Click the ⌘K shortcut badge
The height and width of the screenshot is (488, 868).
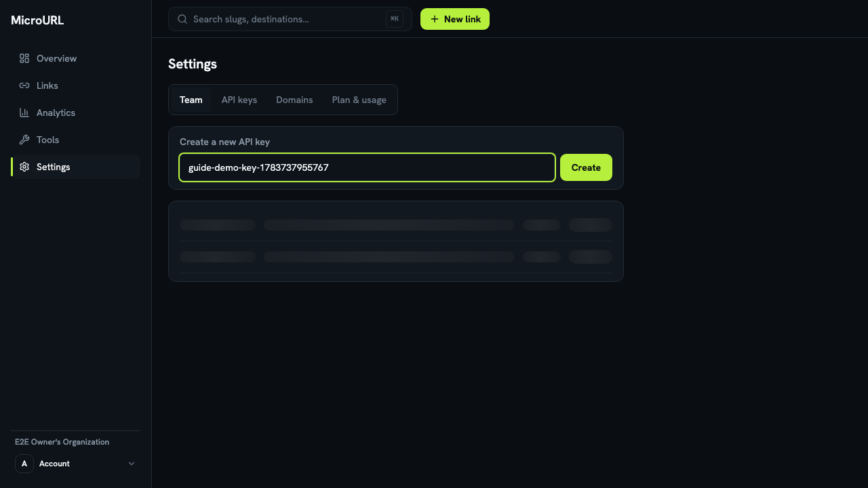click(395, 19)
